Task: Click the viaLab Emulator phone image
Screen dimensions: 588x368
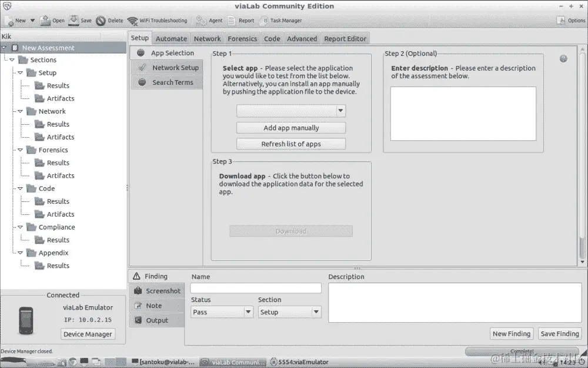Action: coord(26,320)
